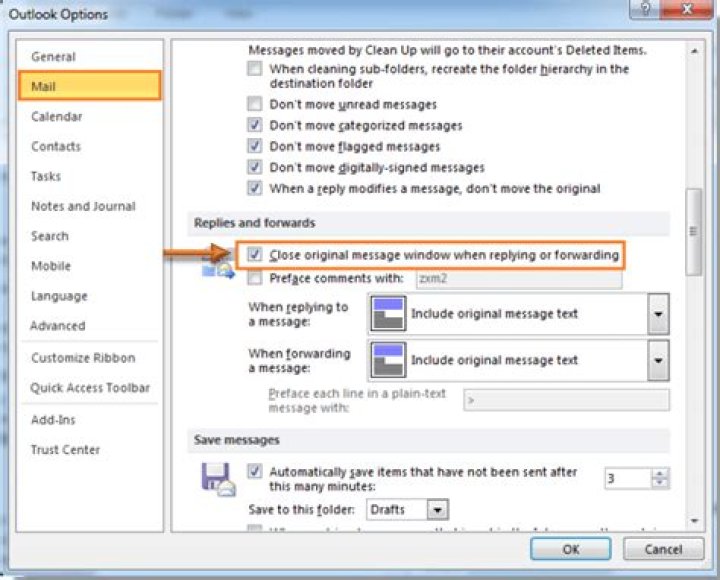Click the reply format preview icon
This screenshot has height=580, width=720.
click(388, 314)
